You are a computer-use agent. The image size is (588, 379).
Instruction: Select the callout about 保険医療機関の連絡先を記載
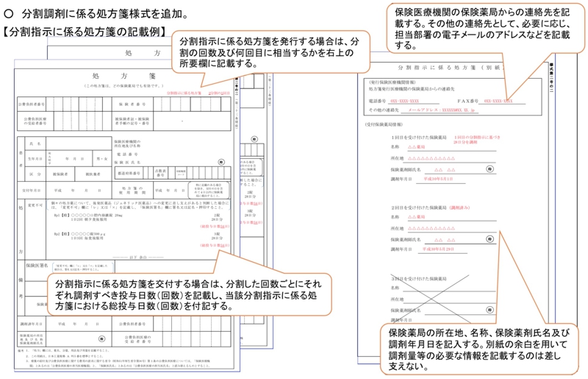coord(486,28)
